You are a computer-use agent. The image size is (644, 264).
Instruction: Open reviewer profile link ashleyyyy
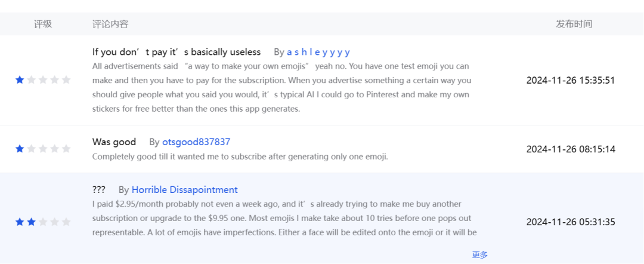click(318, 52)
